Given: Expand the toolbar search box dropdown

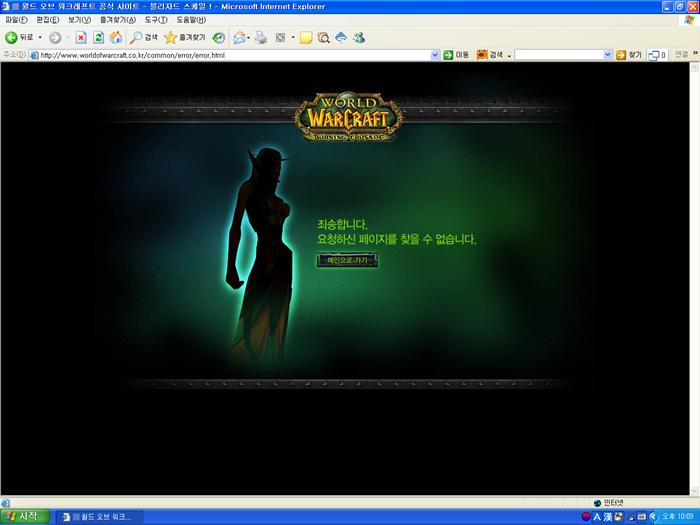Looking at the screenshot, I should (608, 55).
